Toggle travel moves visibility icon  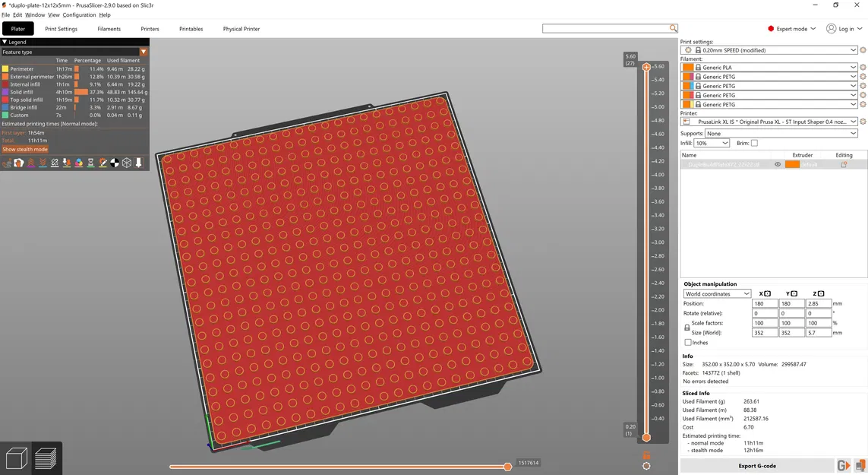click(7, 162)
